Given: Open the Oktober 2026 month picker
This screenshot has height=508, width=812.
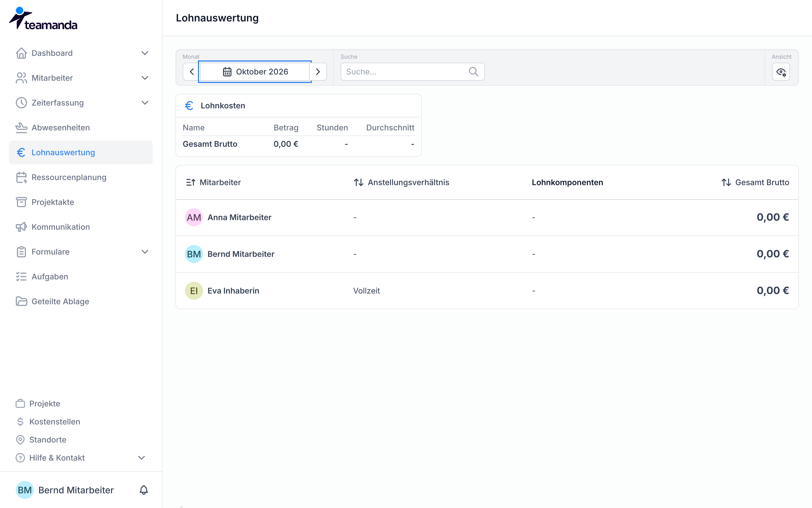Looking at the screenshot, I should click(255, 72).
